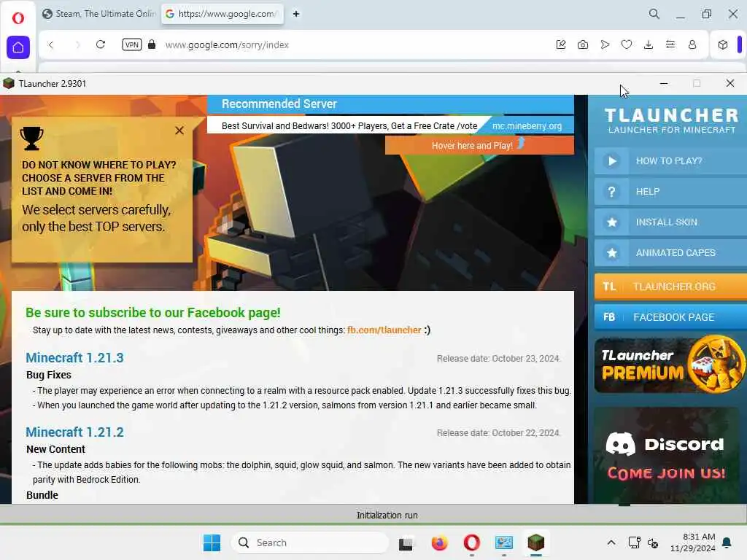Viewport: 747px width, 560px height.
Task: Open FACEBOOK PAGE sidebar button
Action: click(670, 316)
